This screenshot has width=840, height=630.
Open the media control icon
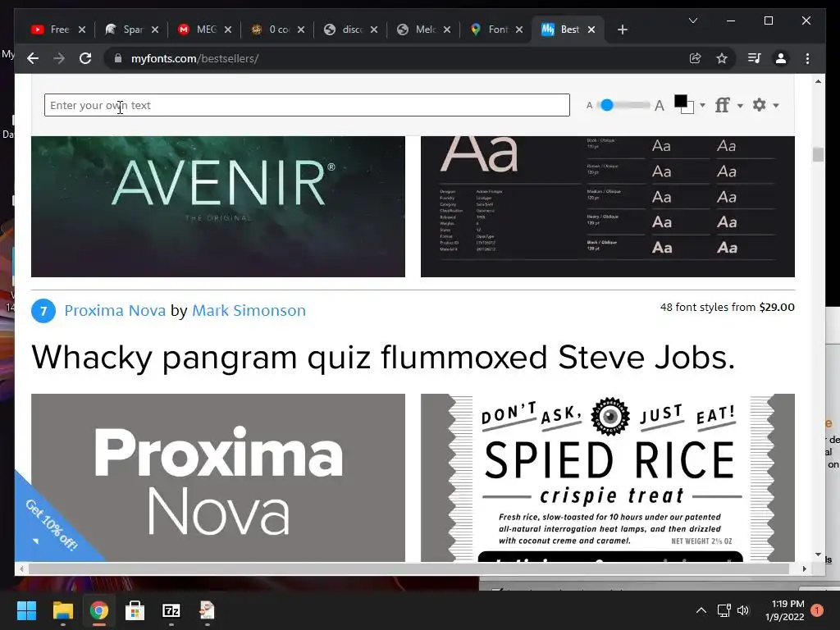point(755,58)
